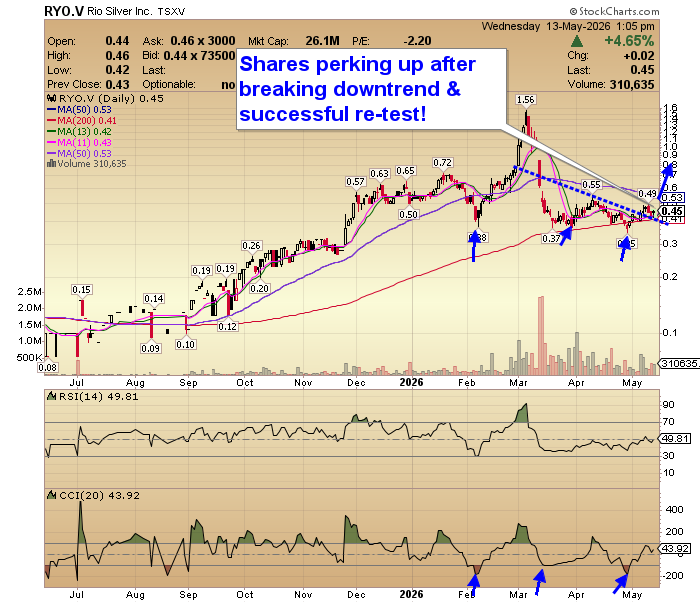Click the TSXV exchange label
Viewport: 700px width, 603px height.
click(171, 12)
